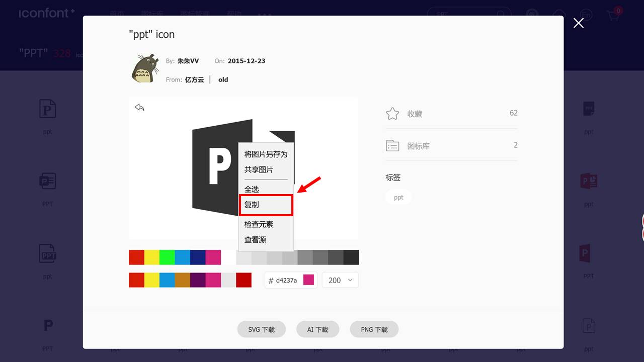Click the old project link
This screenshot has width=644, height=362.
[223, 79]
